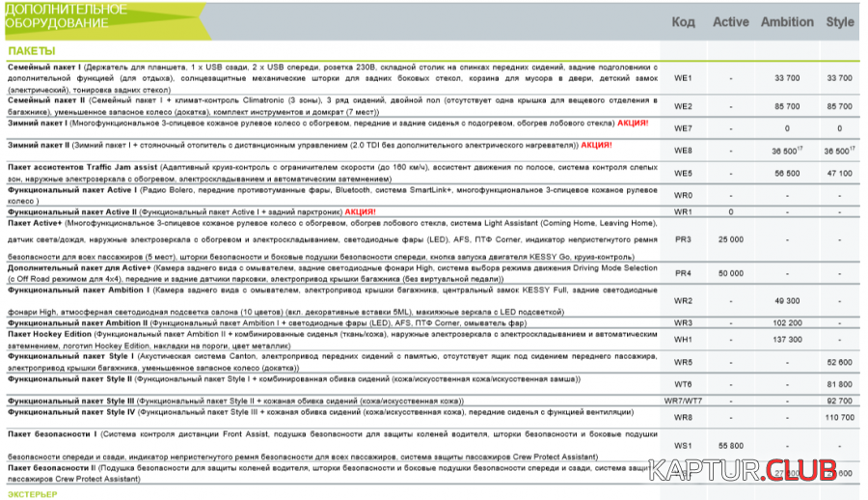Click the Style price 85 700 for WE2
The height and width of the screenshot is (500, 868).
pyautogui.click(x=839, y=106)
